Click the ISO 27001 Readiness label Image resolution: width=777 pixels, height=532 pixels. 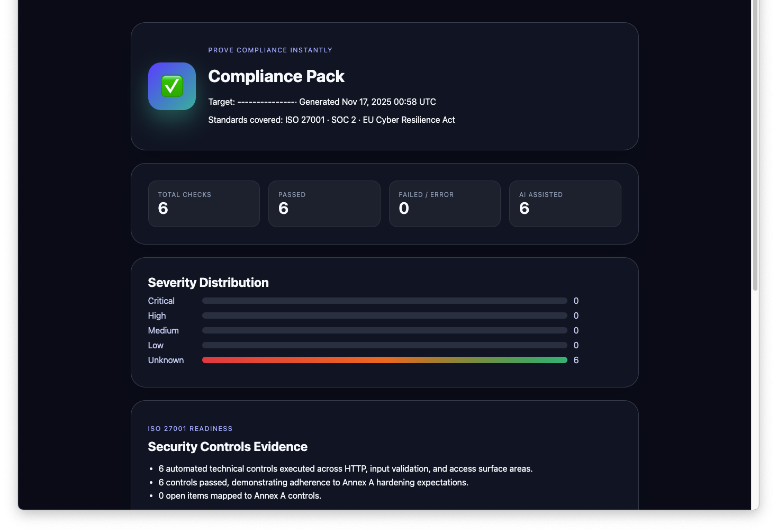(x=190, y=429)
